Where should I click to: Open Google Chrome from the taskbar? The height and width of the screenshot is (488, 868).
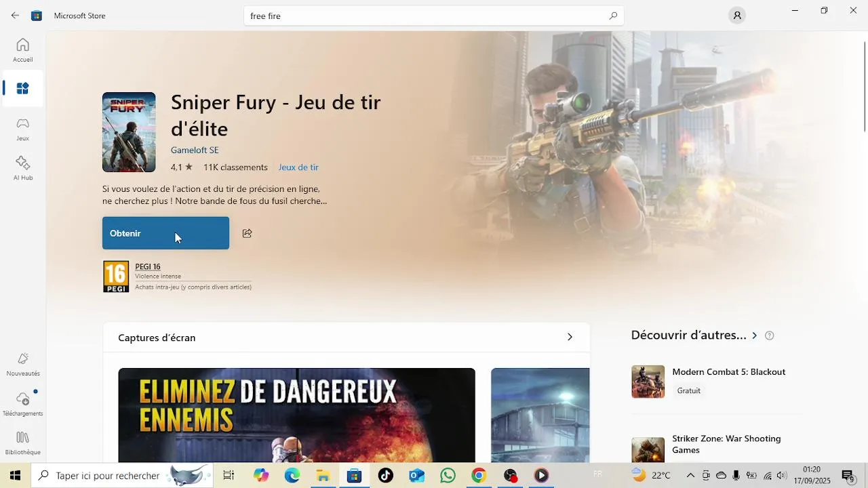tap(479, 475)
